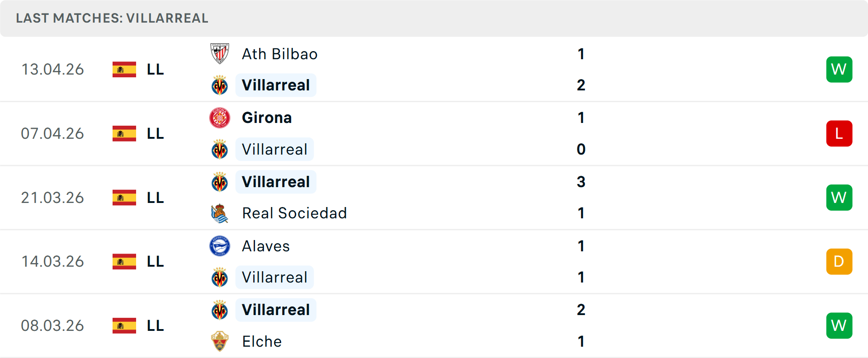Click the red L result badge
Image resolution: width=868 pixels, height=358 pixels.
839,134
